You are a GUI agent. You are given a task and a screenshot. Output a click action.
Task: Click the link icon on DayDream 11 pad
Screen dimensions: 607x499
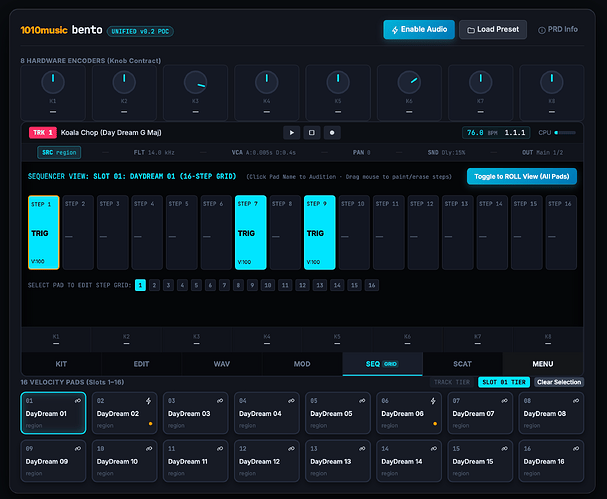click(x=220, y=449)
